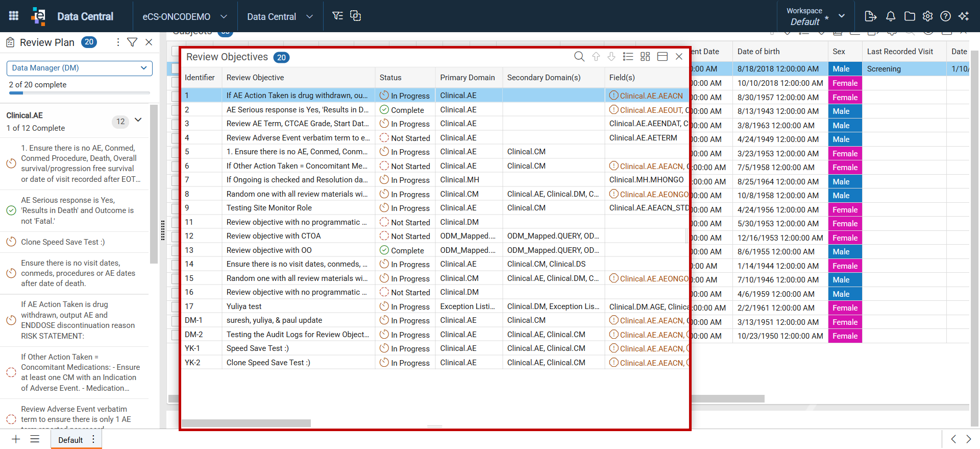Click Review Objectives horizontal scrollbar

pyautogui.click(x=247, y=423)
